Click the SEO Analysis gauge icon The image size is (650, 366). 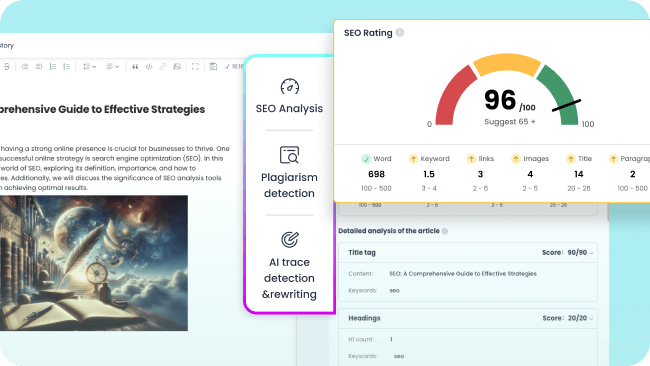pos(290,87)
